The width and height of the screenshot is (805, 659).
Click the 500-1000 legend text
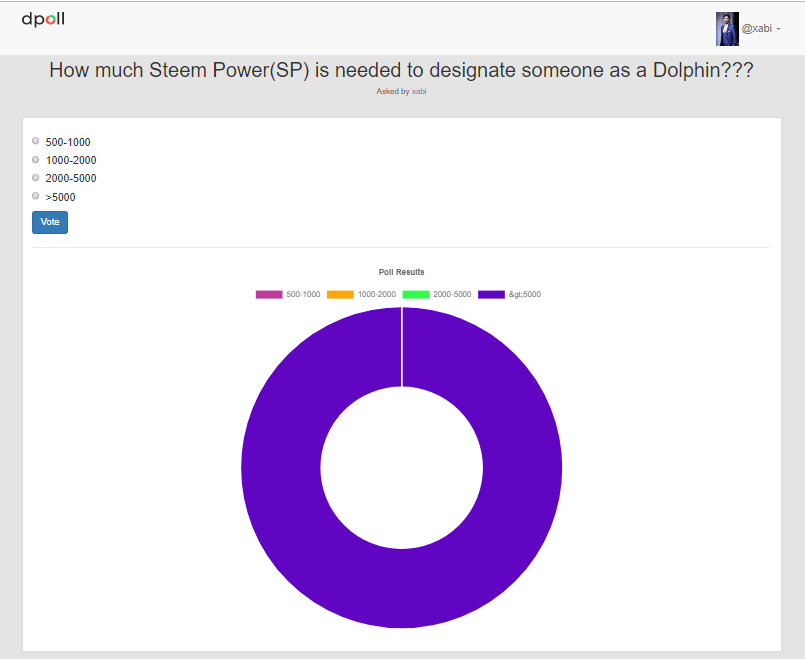point(303,295)
